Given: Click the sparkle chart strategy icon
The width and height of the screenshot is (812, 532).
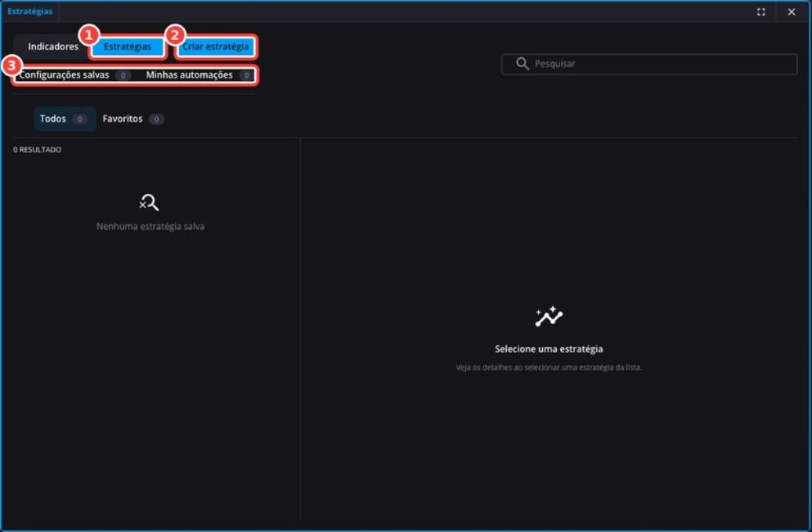Looking at the screenshot, I should click(549, 316).
